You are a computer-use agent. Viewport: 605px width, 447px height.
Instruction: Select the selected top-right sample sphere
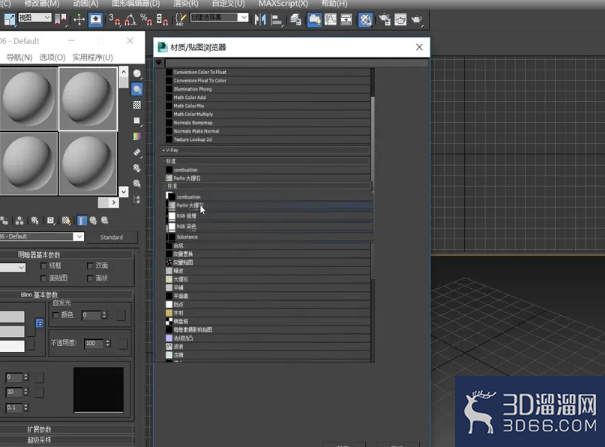click(88, 99)
